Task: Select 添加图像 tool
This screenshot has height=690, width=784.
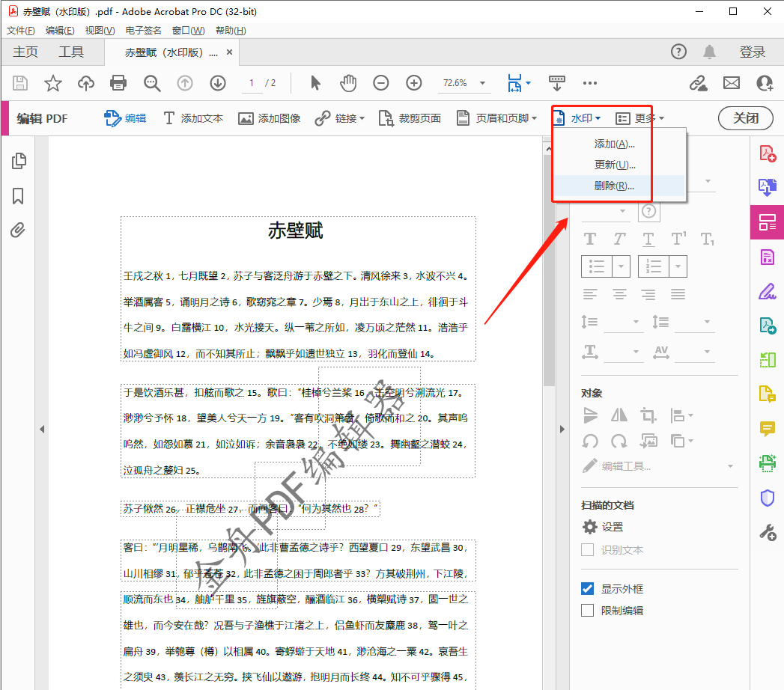Action: 269,118
